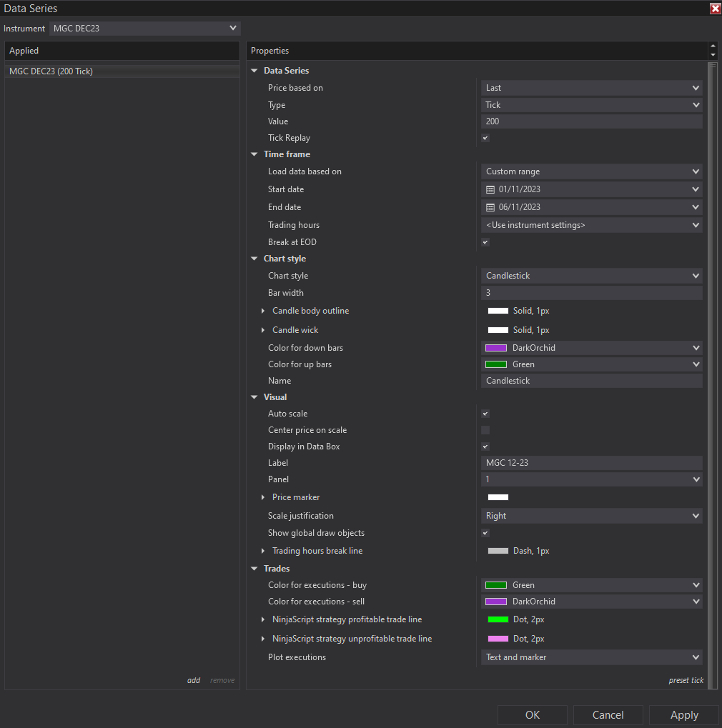This screenshot has height=728, width=722.
Task: Click the Bar width input field
Action: pyautogui.click(x=591, y=293)
